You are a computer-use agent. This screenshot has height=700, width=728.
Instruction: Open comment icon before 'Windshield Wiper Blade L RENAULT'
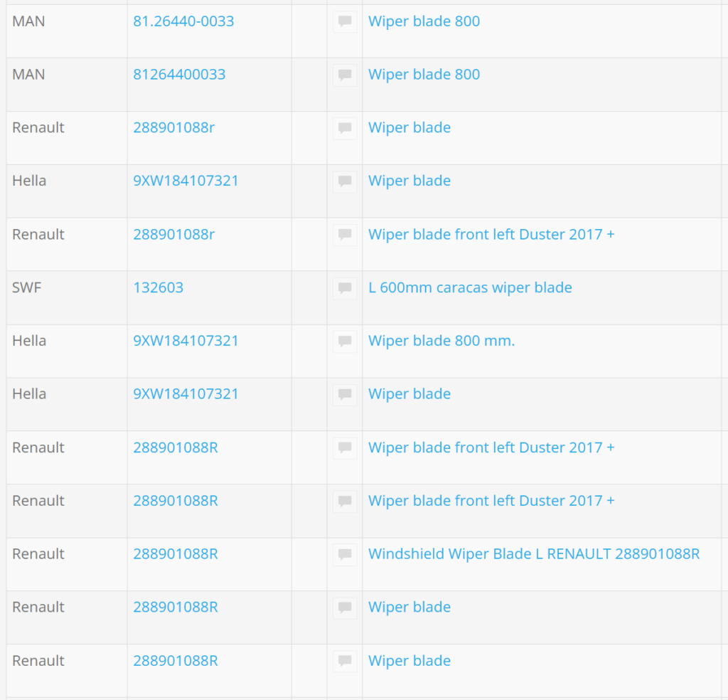coord(345,554)
